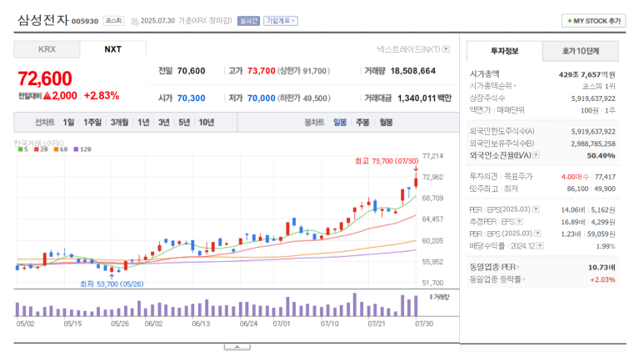Click the 거래대금 value 1,340,011 백만
644x352 pixels.
425,98
